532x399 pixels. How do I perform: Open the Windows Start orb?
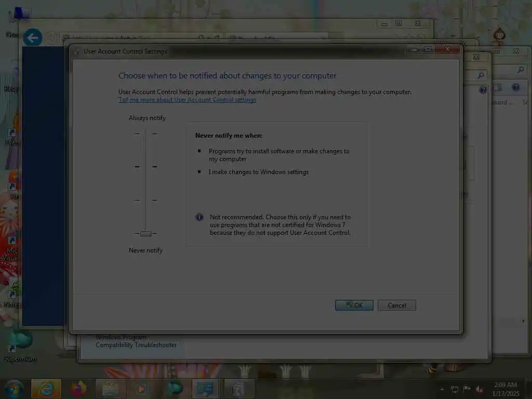pos(13,389)
